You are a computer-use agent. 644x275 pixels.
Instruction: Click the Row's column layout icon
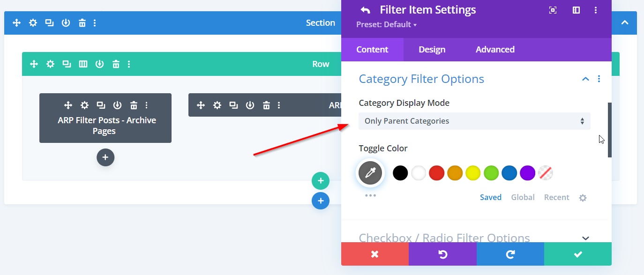pyautogui.click(x=83, y=64)
